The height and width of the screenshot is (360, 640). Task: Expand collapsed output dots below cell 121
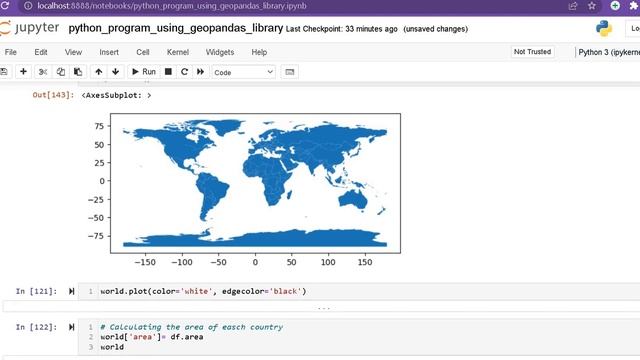324,308
